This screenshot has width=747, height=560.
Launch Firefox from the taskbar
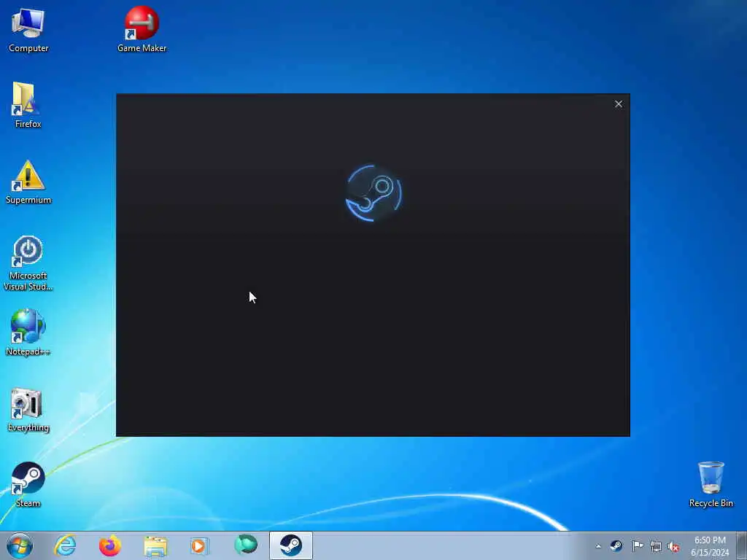[110, 545]
